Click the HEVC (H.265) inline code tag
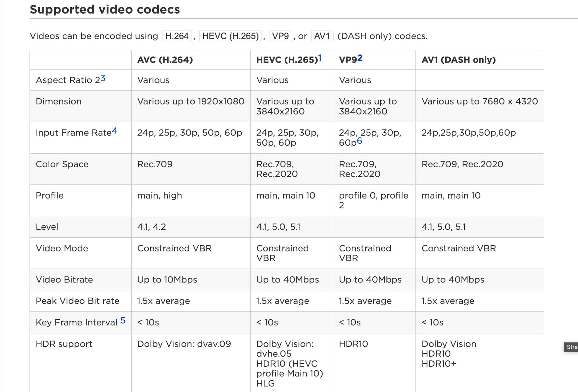The width and height of the screenshot is (578, 392). click(x=230, y=36)
